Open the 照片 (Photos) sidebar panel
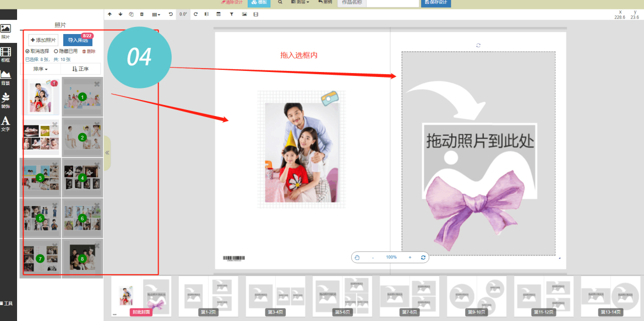The width and height of the screenshot is (644, 321). click(6, 31)
